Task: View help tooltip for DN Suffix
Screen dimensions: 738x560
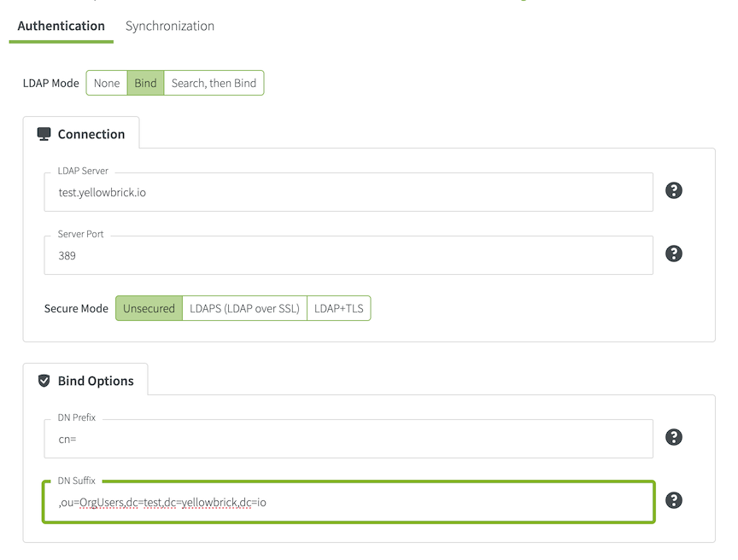Action: 674,500
